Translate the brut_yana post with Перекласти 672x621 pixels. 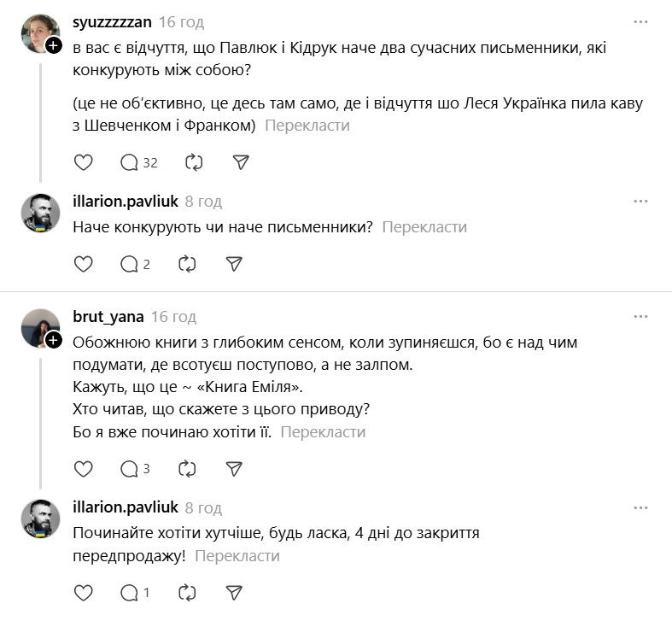pyautogui.click(x=323, y=431)
